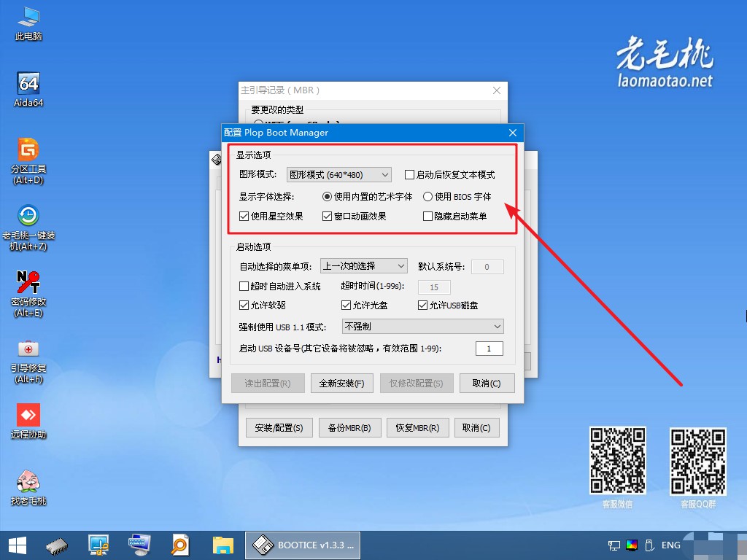Close the 主引导记录 (MBR) window
The height and width of the screenshot is (560, 747).
496,90
